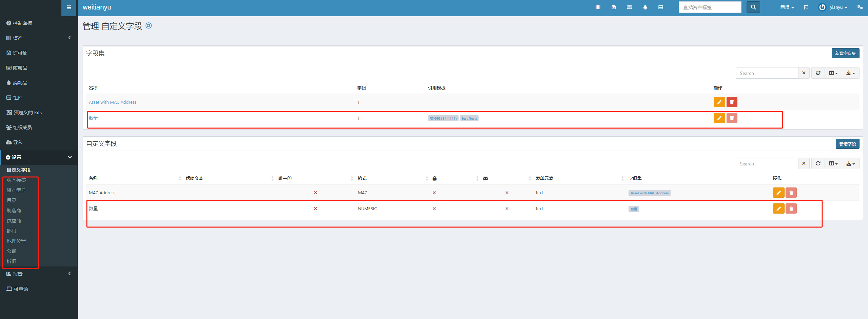The image size is (868, 319).
Task: Open the Asset with MAC Address link
Action: [x=112, y=102]
